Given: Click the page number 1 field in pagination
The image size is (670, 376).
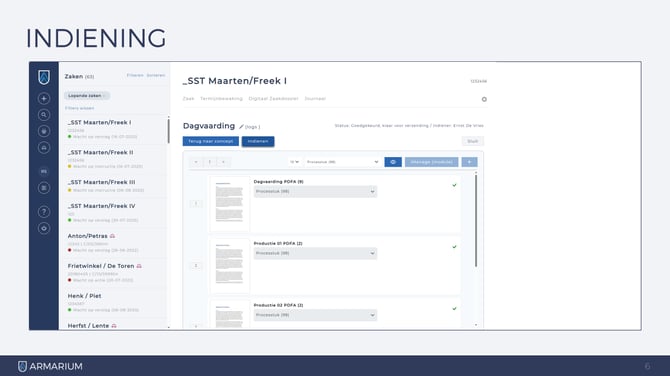Looking at the screenshot, I should [209, 162].
